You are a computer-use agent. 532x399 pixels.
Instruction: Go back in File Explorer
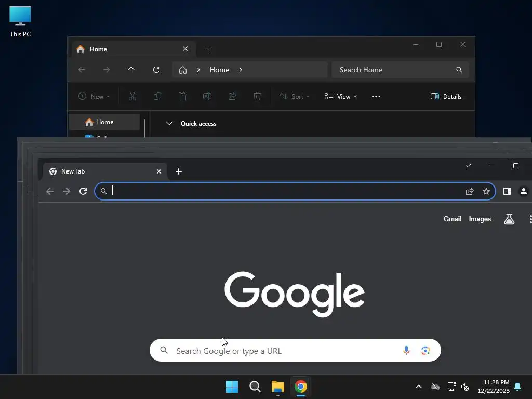pos(82,70)
